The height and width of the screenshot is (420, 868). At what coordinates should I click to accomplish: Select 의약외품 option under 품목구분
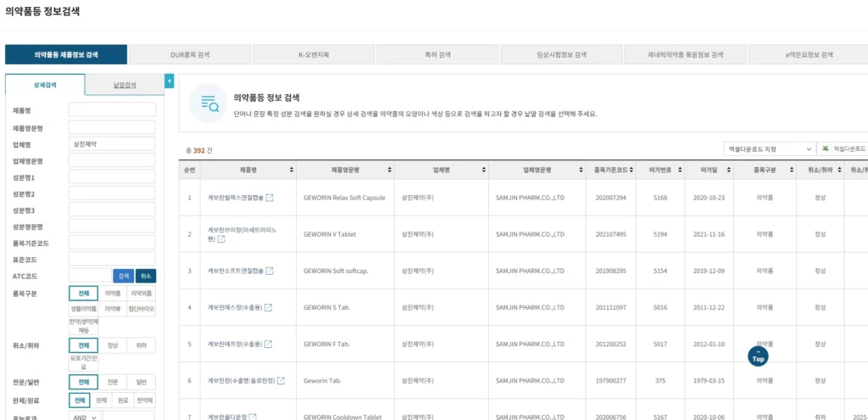142,293
